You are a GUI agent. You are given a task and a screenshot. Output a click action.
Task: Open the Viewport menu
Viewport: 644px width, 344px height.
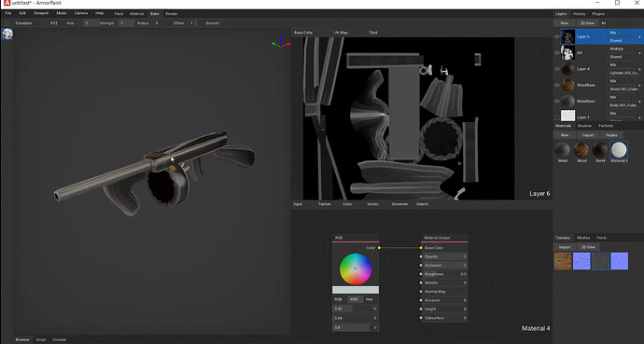(41, 14)
